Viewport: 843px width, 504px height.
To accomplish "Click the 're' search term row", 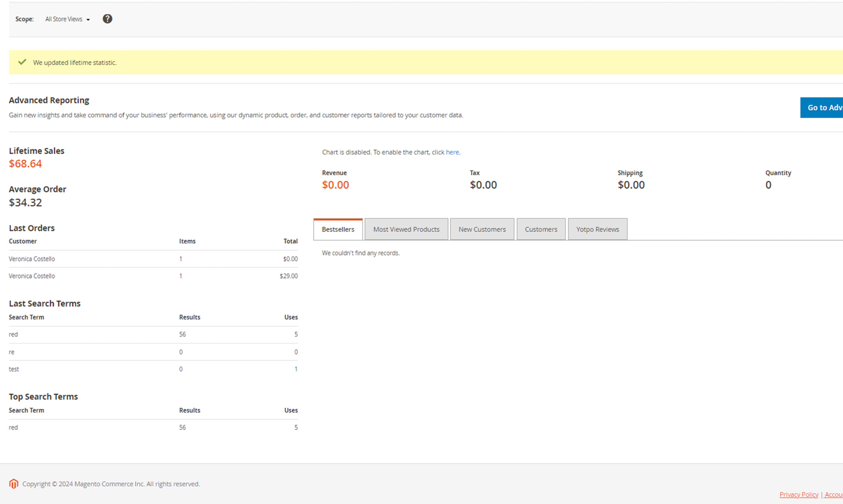I will pos(153,352).
